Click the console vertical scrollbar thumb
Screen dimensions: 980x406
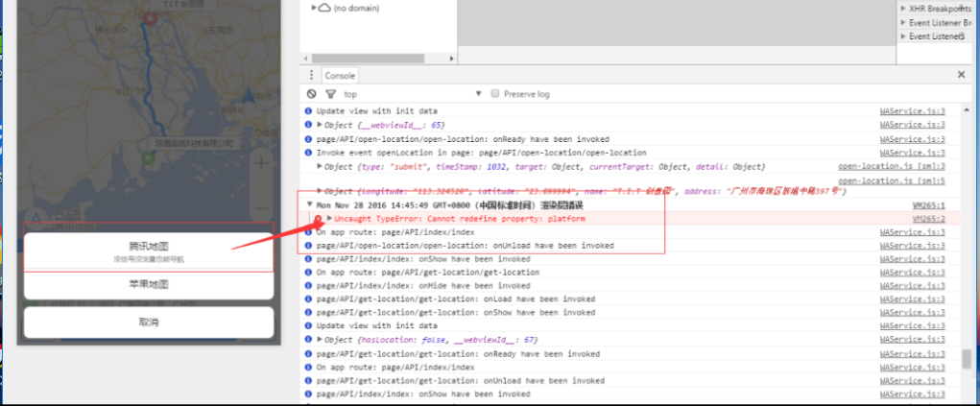tap(966, 359)
